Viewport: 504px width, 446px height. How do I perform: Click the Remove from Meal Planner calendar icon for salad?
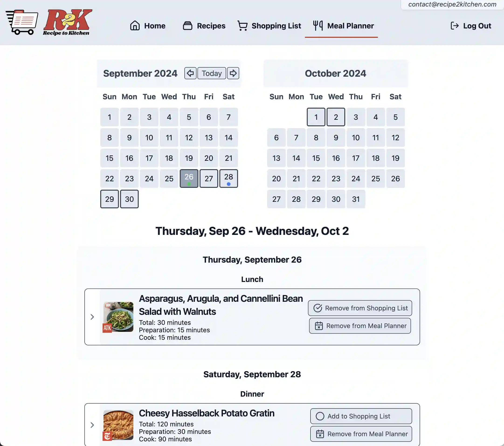coord(319,326)
